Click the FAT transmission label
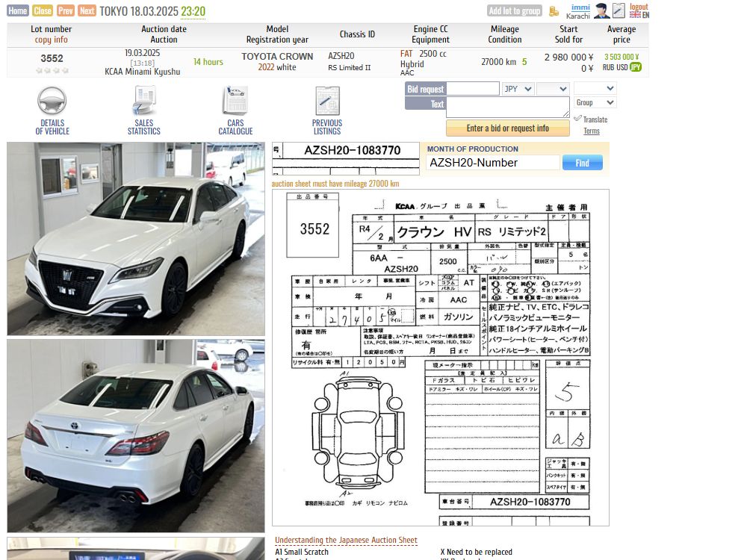 406,54
